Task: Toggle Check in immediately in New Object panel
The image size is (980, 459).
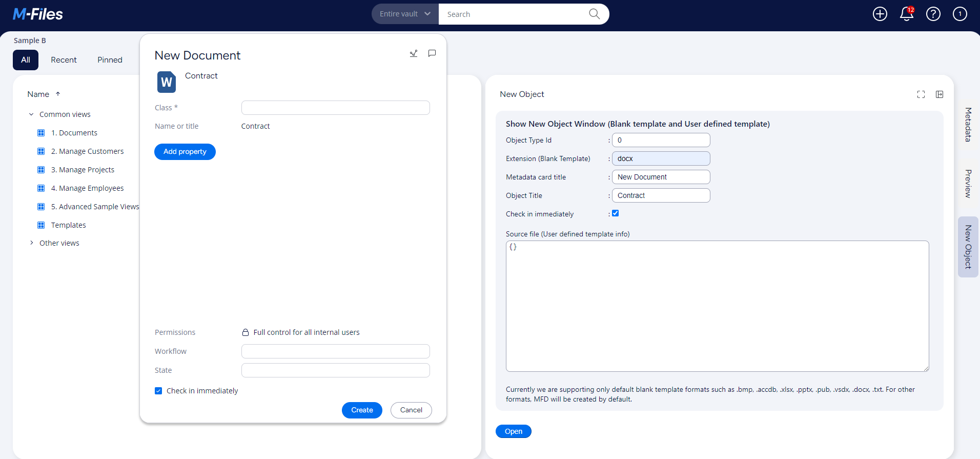Action: click(x=616, y=213)
